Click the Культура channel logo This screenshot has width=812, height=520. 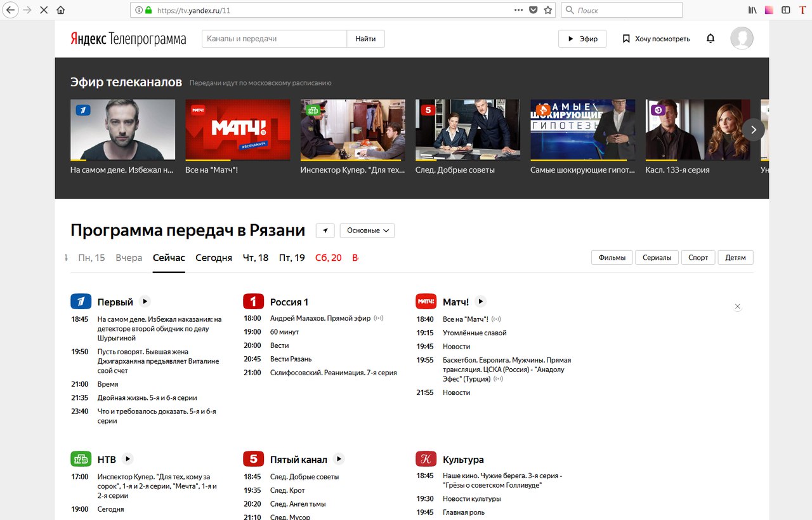click(x=426, y=458)
